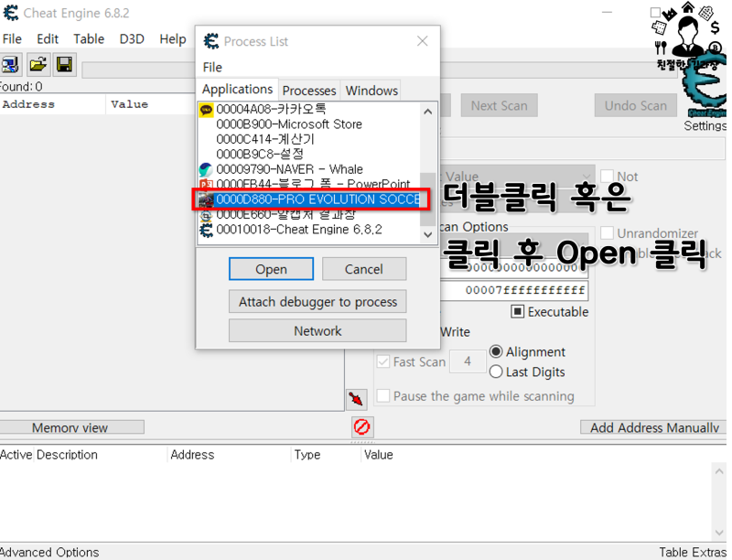
Task: Toggle the Unrandomizer checkbox
Action: point(607,232)
